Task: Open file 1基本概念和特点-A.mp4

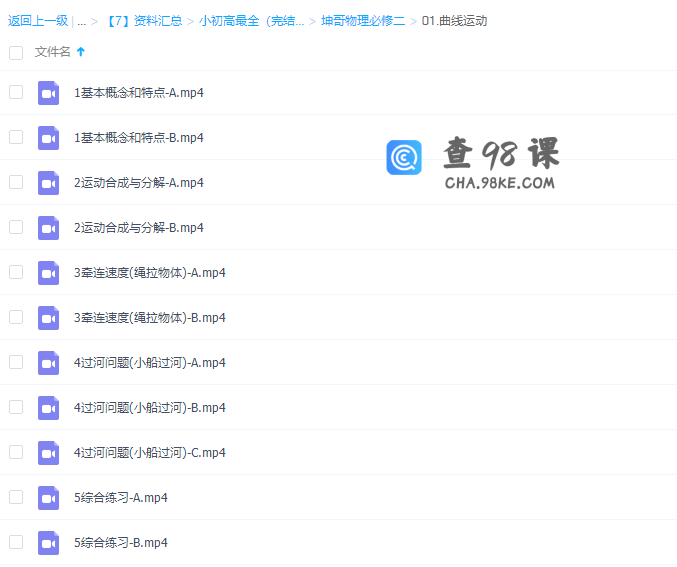Action: pos(139,93)
